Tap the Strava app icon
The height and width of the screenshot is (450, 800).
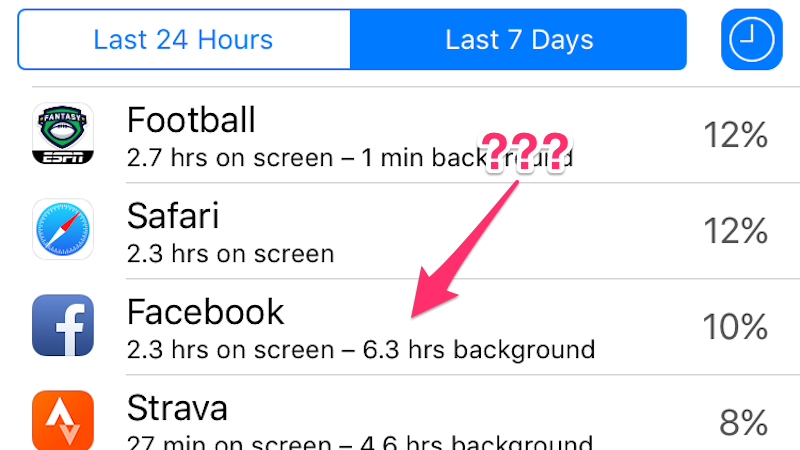[x=63, y=420]
